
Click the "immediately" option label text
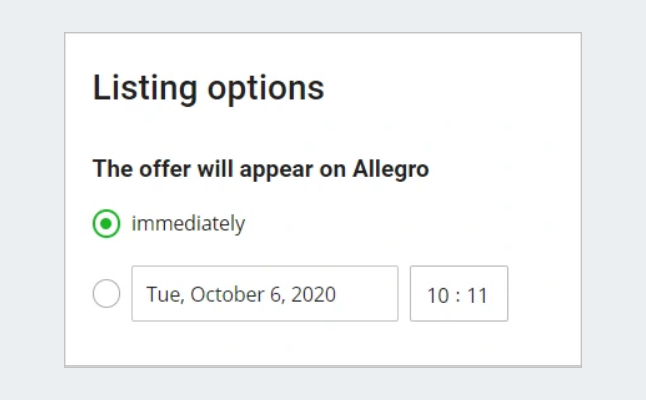[188, 223]
